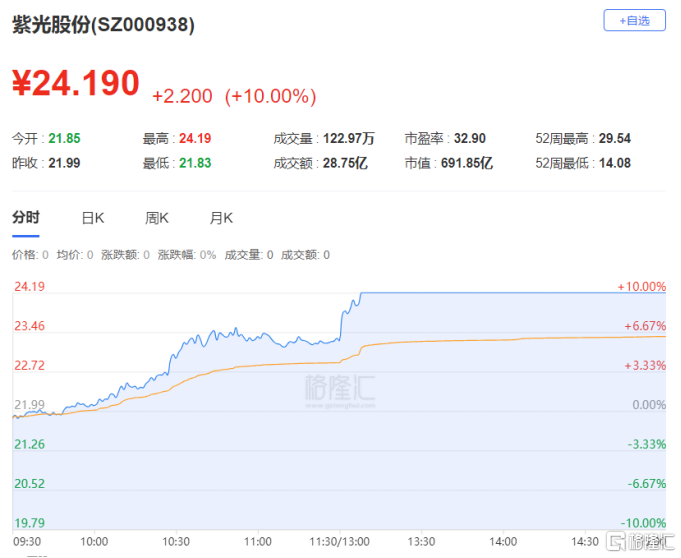Screen dimensions: 681x558
Task: Click the 10:30 time axis label
Action: [x=176, y=542]
